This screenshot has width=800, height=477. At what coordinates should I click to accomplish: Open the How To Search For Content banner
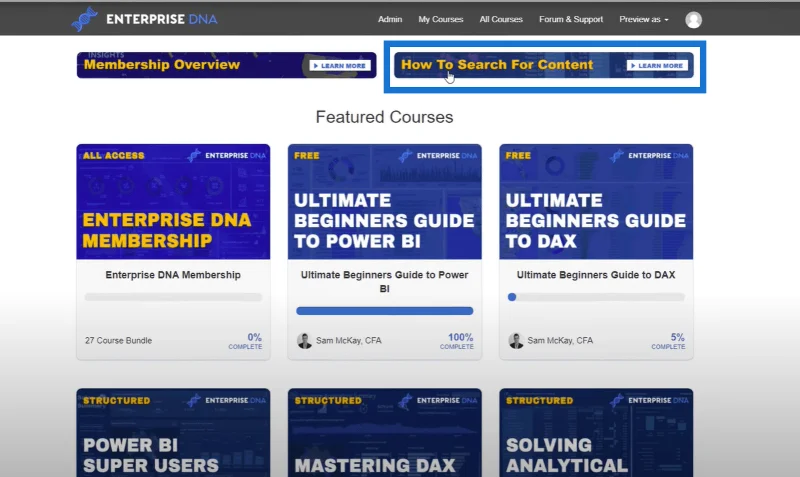544,65
